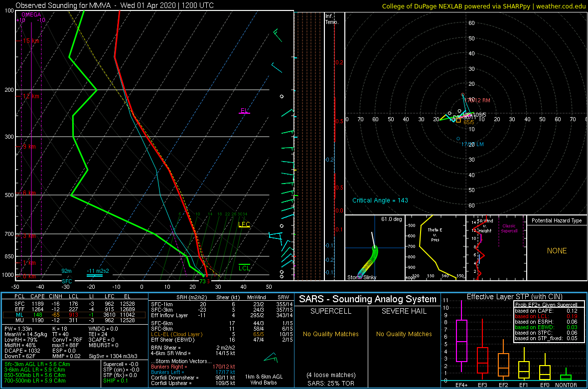Click the magenta 'Classic Supercell' label
588x389 pixels.
coord(509,228)
